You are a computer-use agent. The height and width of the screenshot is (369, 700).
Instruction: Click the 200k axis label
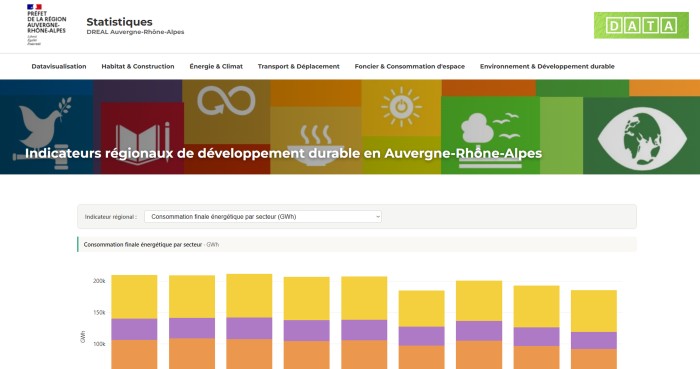point(99,281)
